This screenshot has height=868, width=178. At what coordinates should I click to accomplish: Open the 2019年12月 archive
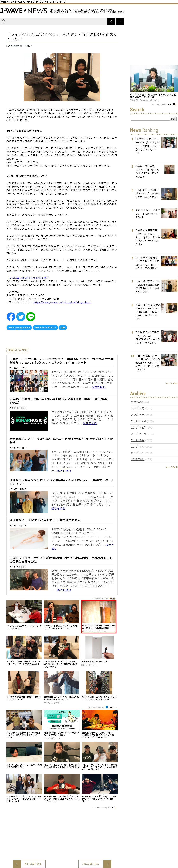(x=138, y=421)
